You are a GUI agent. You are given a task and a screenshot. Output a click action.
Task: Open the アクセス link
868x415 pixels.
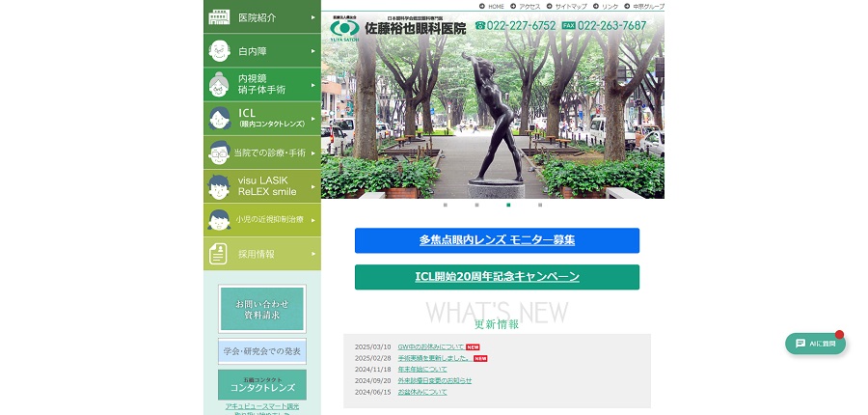pyautogui.click(x=529, y=6)
